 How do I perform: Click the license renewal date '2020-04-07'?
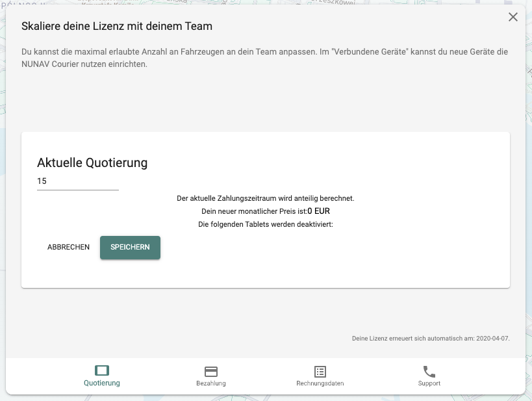(x=492, y=339)
